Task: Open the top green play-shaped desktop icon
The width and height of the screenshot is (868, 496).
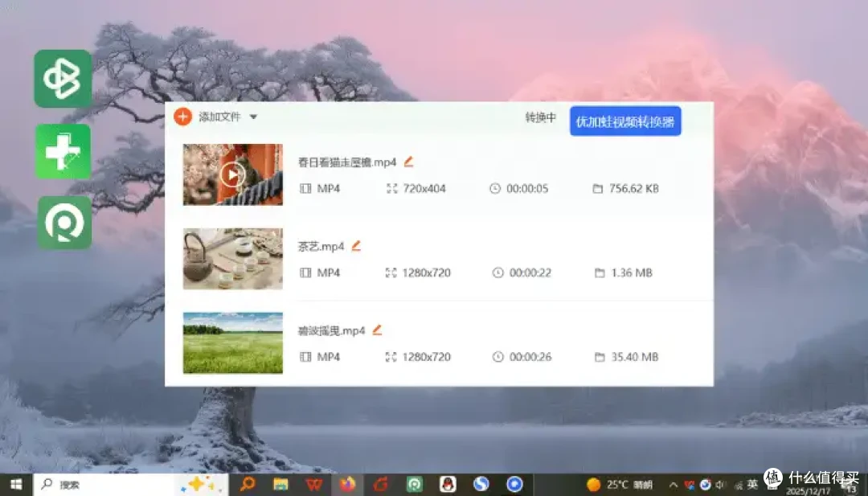Action: pyautogui.click(x=63, y=78)
